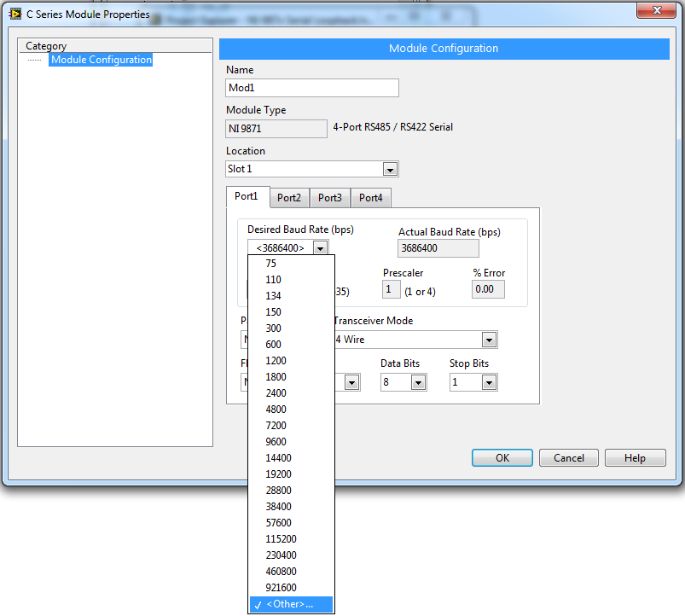Image resolution: width=685 pixels, height=616 pixels.
Task: Choose 110 baud rate option
Action: tap(291, 280)
